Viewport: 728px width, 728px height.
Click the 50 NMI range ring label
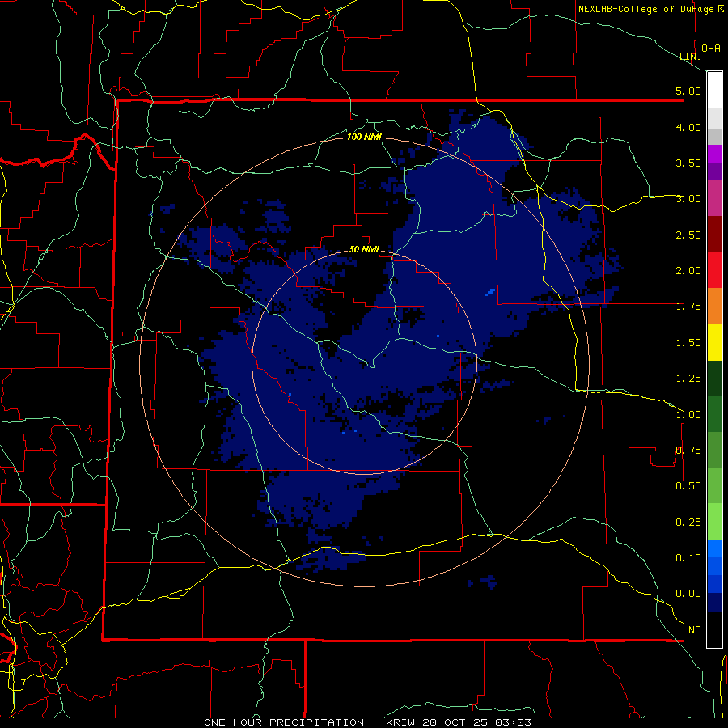364,249
